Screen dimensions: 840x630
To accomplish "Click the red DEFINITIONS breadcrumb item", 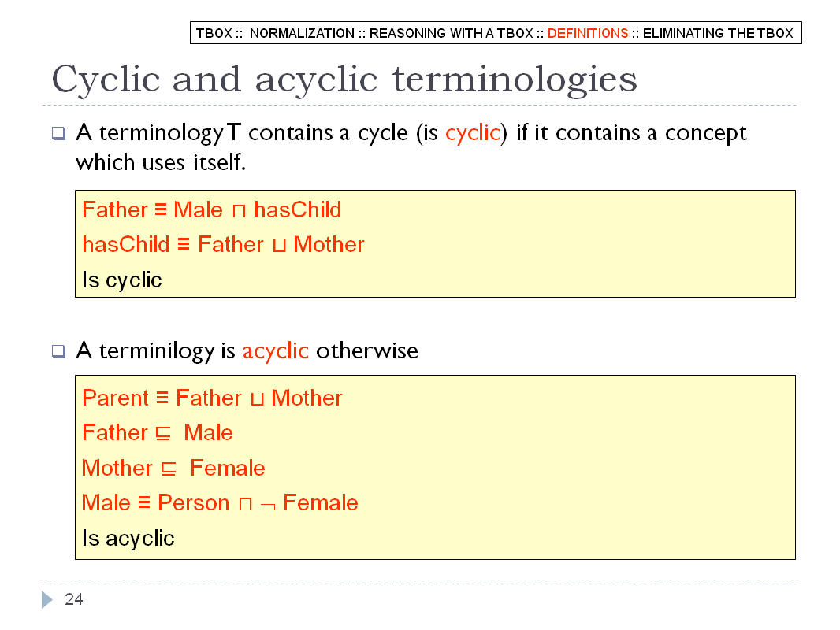I will tap(588, 33).
